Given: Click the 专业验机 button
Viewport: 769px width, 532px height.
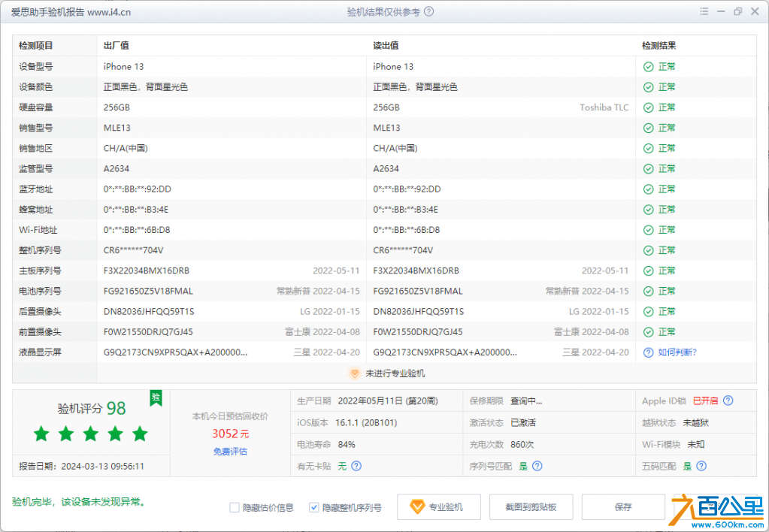Looking at the screenshot, I should [439, 507].
